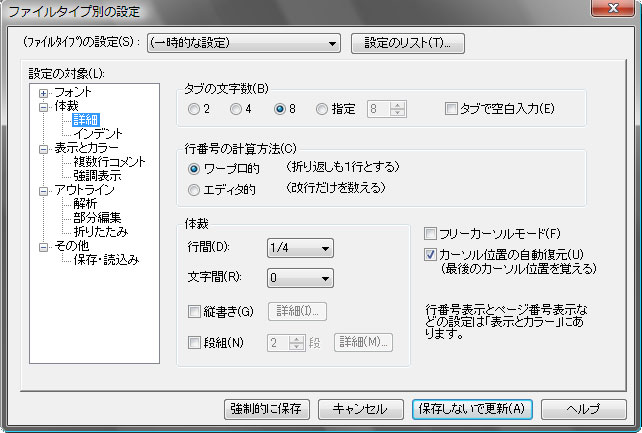Open the 文字間(R) character spacing dropdown
Screen dimensions: 642x433
click(x=300, y=278)
